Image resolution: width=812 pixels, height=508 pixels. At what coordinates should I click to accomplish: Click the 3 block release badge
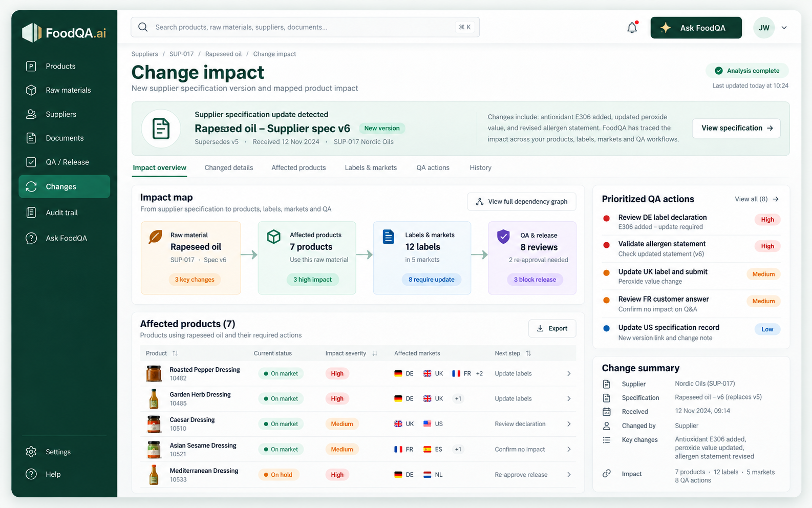coord(535,280)
